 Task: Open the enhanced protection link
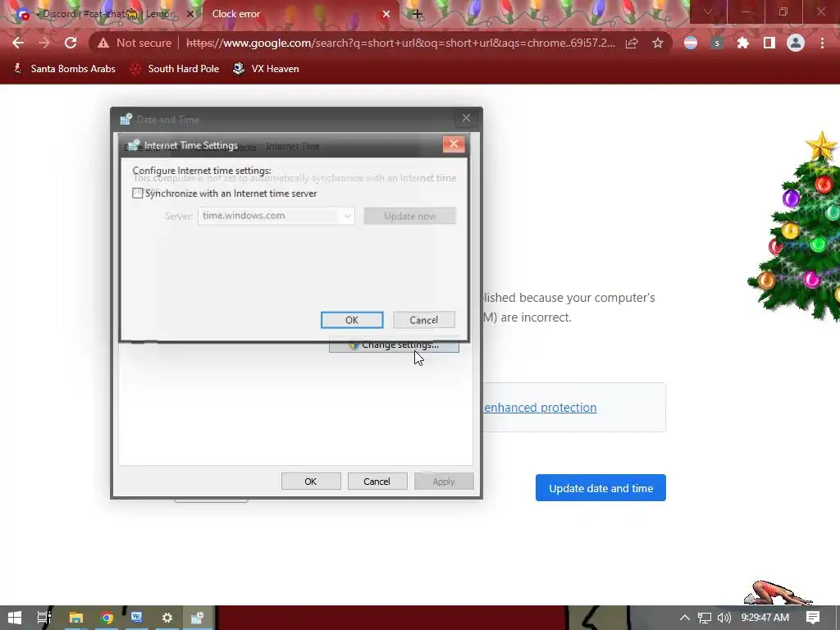point(540,407)
